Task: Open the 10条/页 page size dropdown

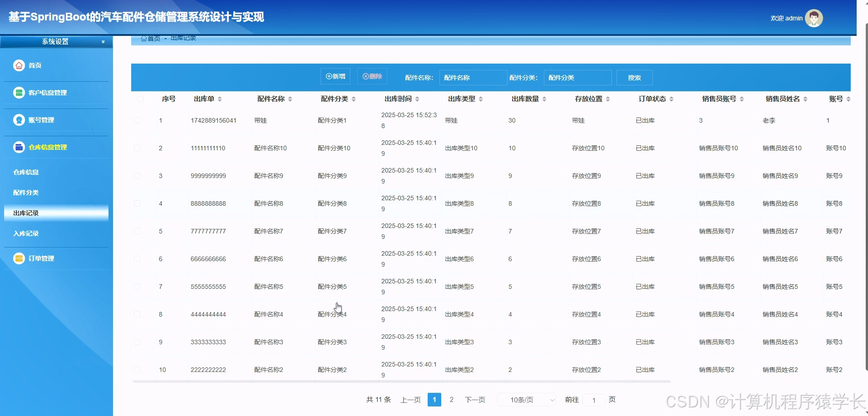Action: click(x=526, y=400)
